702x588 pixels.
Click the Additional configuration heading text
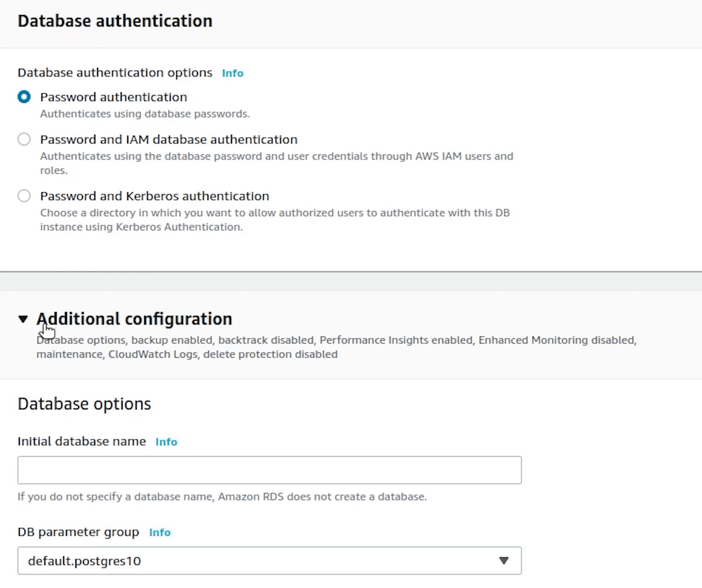[134, 319]
